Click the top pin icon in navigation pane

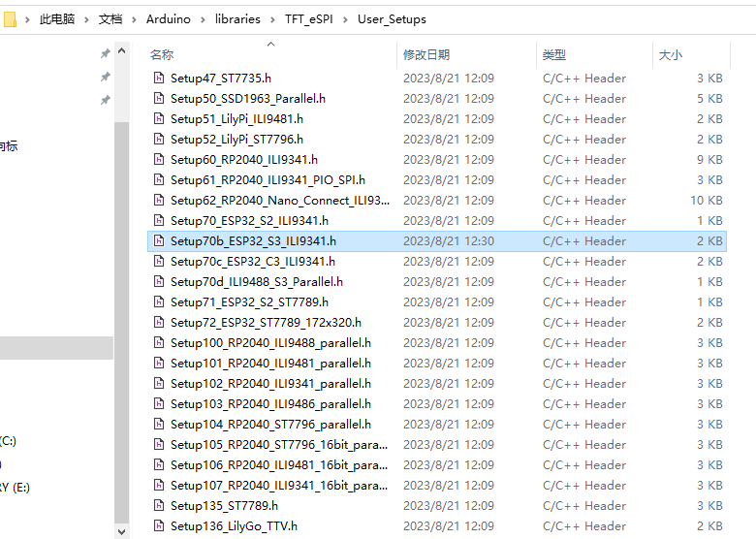point(105,53)
